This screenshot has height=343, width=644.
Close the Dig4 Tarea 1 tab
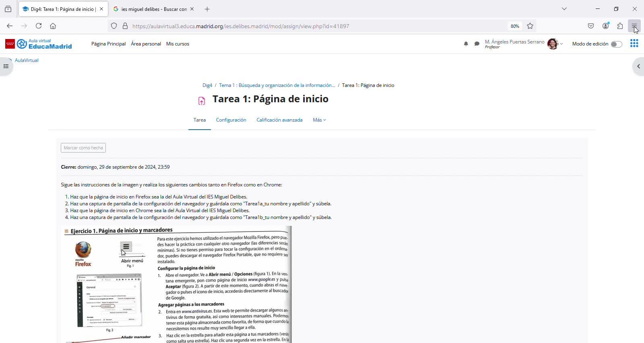coord(101,9)
